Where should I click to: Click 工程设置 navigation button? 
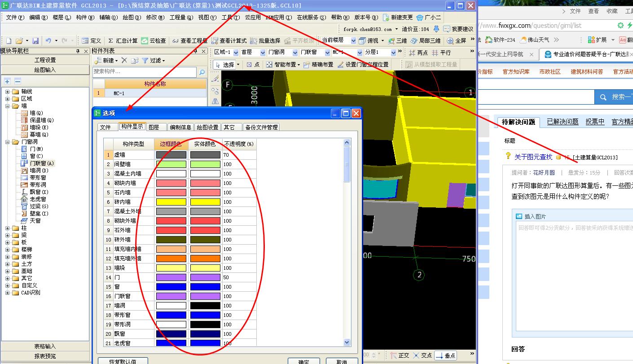(x=45, y=60)
